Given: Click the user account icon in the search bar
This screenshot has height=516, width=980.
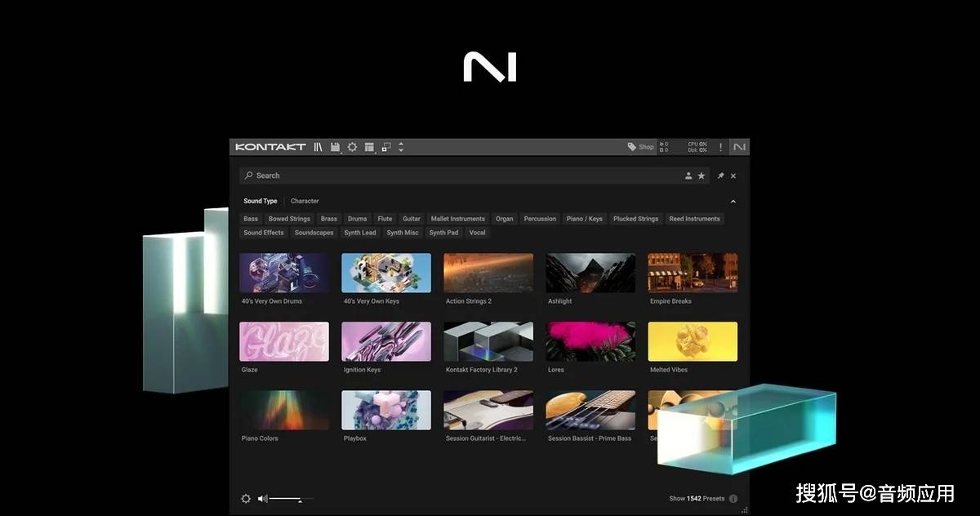Looking at the screenshot, I should [x=688, y=176].
